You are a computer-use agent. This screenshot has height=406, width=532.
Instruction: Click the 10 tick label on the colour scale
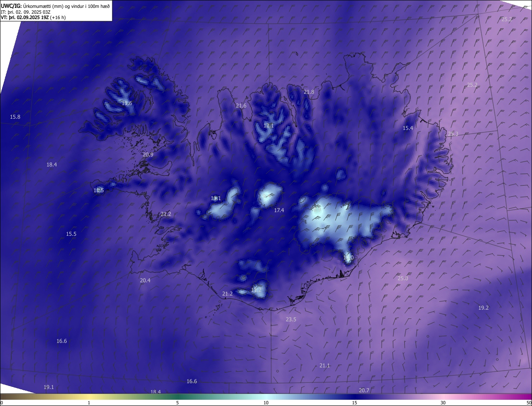266,403
